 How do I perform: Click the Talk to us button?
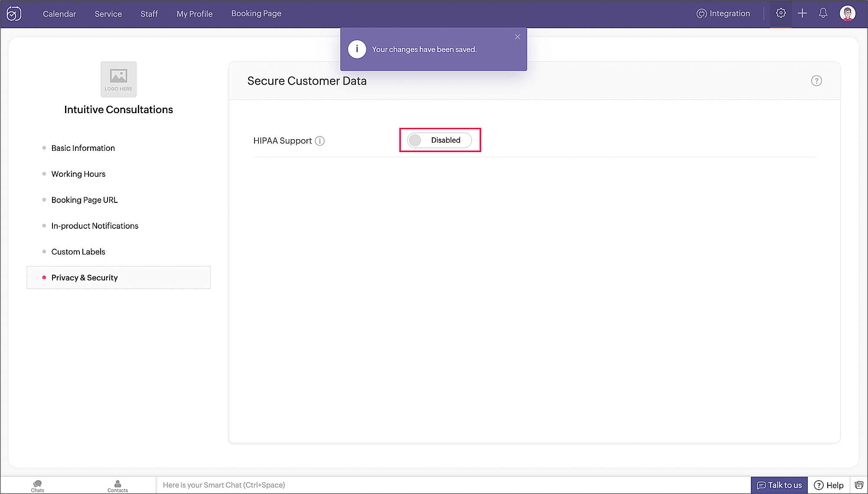pyautogui.click(x=779, y=485)
